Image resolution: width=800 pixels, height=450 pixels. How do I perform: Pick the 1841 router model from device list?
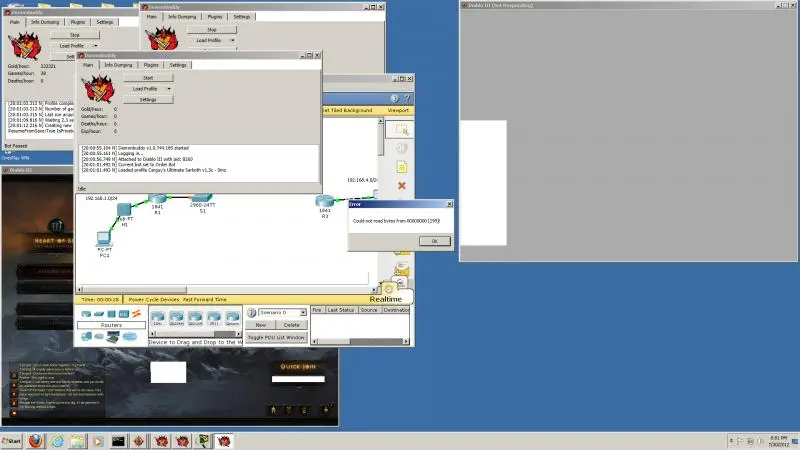pos(158,319)
